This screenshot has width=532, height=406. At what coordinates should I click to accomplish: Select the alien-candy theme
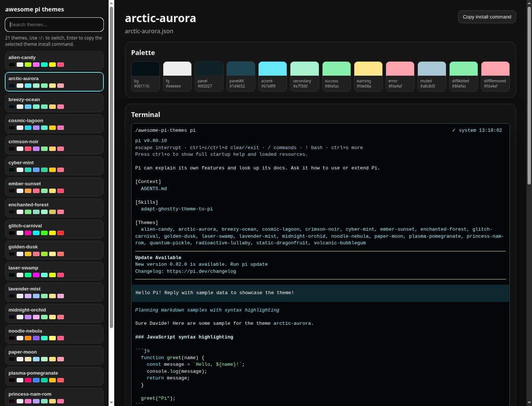click(54, 61)
